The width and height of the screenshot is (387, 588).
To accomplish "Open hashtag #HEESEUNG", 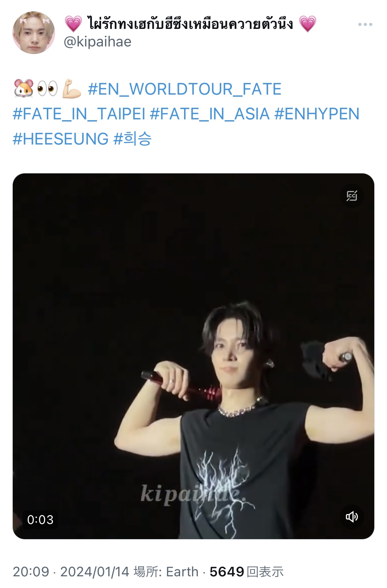I will 61,139.
